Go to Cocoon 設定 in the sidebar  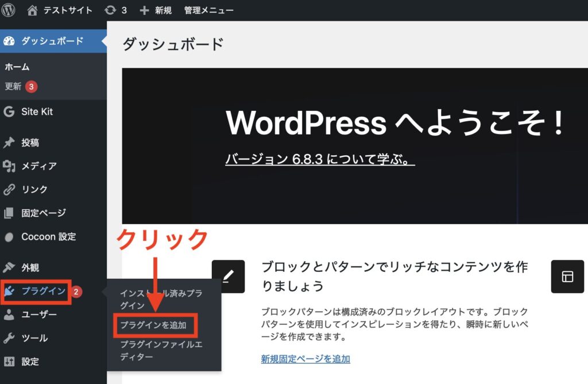click(48, 236)
